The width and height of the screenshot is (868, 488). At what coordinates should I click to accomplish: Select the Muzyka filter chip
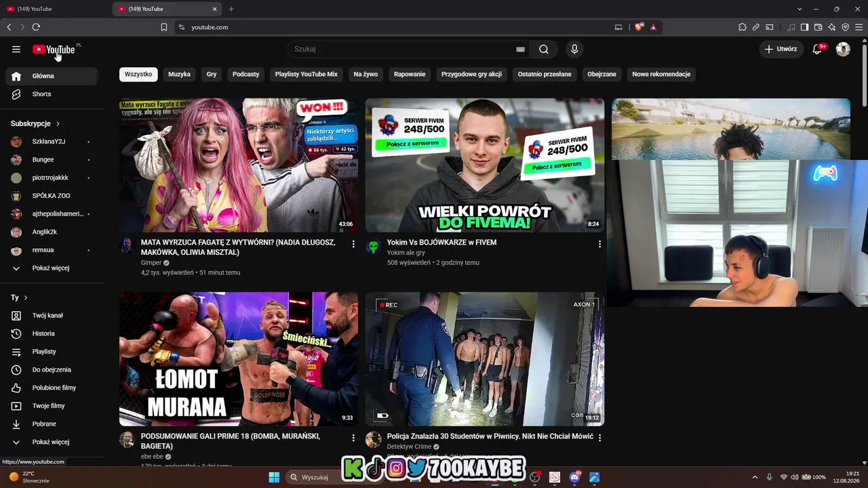(x=179, y=74)
